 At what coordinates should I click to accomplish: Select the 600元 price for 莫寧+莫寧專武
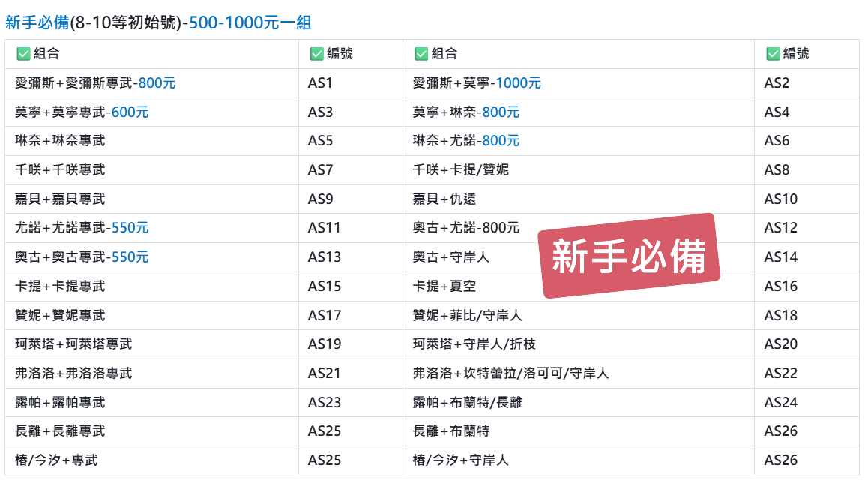click(x=130, y=112)
